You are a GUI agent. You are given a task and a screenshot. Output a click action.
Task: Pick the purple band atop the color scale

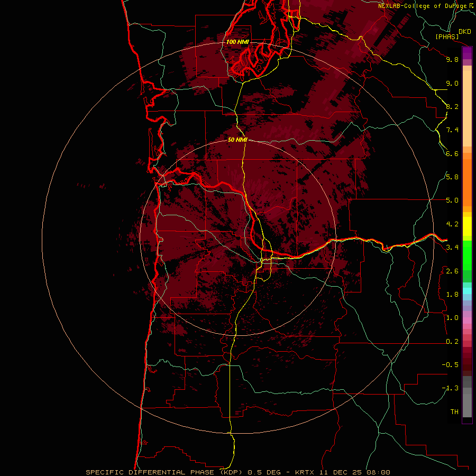coord(467,53)
